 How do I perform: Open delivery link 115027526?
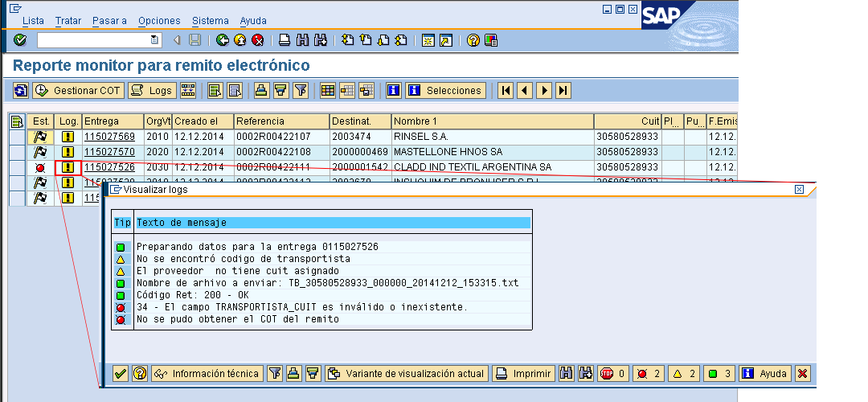coord(109,167)
